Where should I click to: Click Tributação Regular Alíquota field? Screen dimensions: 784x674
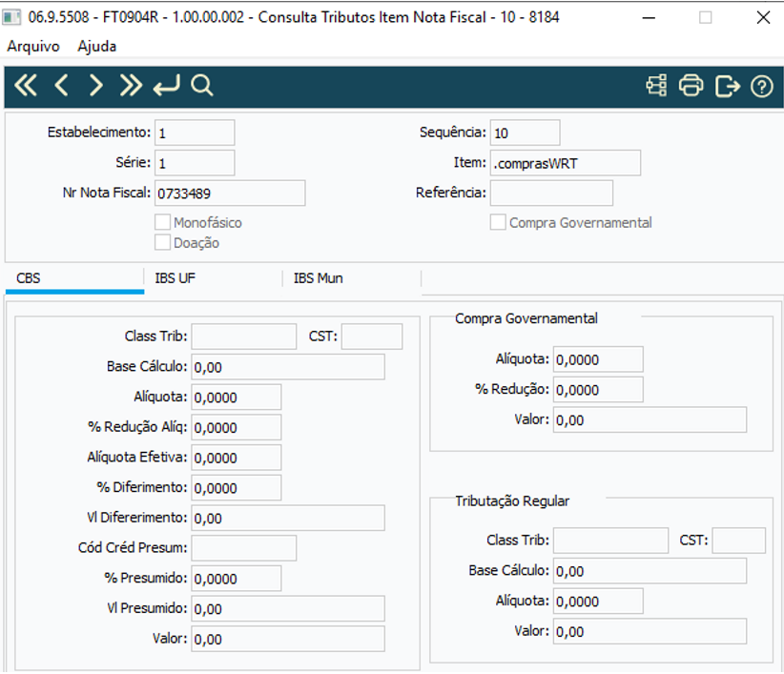(x=598, y=601)
